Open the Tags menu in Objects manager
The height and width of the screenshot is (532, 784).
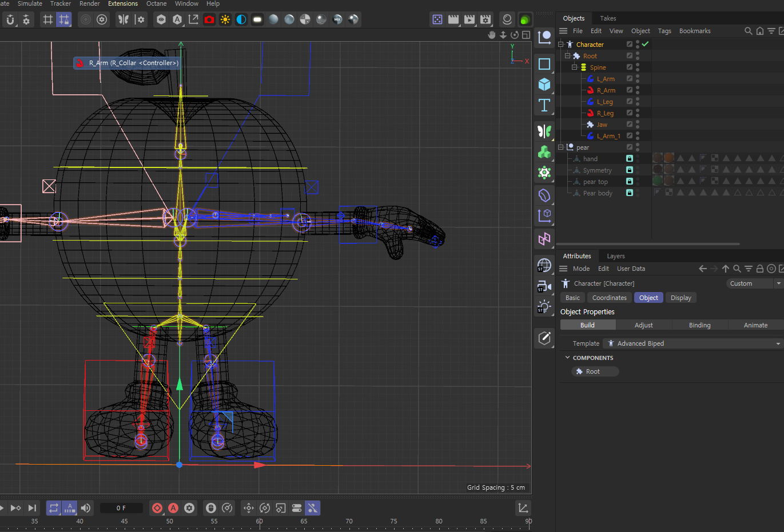tap(664, 31)
